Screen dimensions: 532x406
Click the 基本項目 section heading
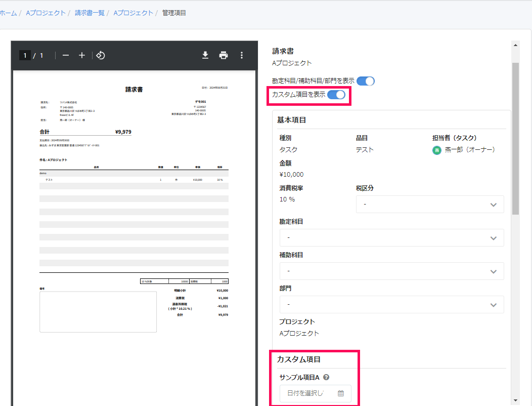point(292,120)
